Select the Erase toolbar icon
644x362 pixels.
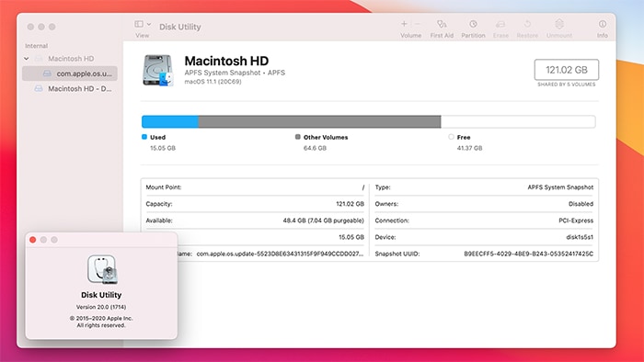[x=500, y=24]
